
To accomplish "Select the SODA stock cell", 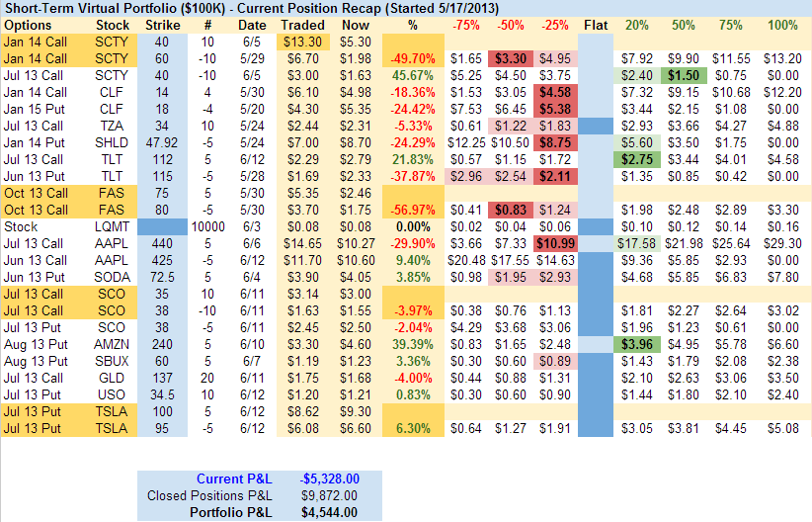I will click(x=112, y=277).
